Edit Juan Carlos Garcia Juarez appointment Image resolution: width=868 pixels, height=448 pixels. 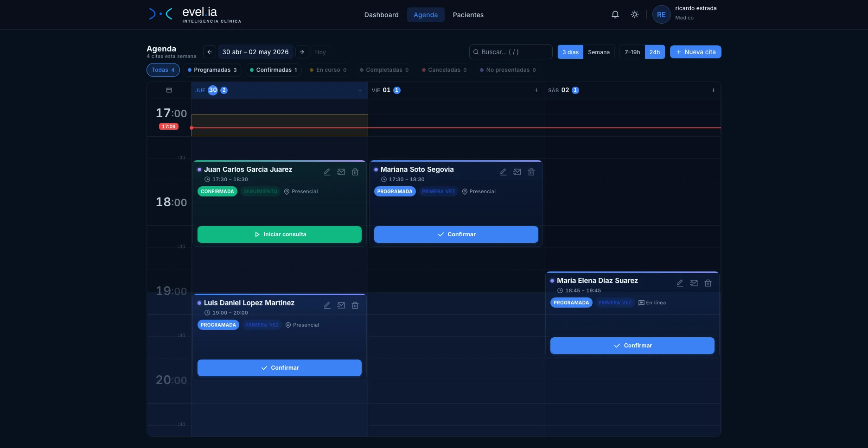coord(327,172)
